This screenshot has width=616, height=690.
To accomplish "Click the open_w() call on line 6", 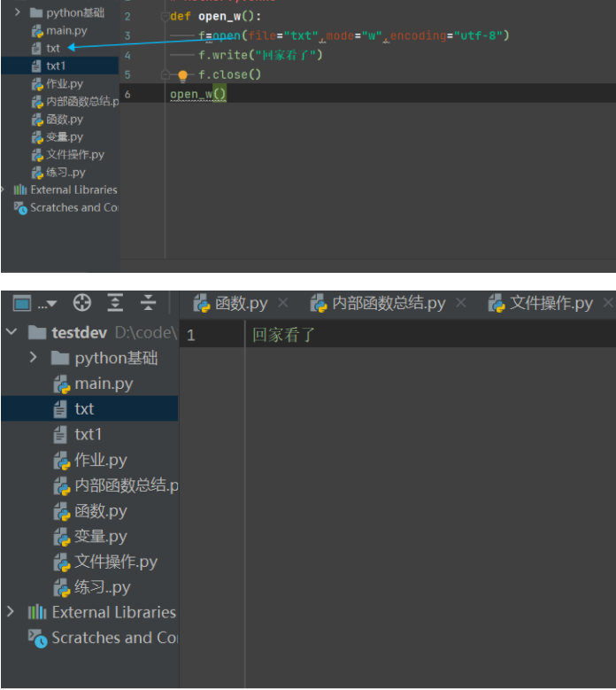I will [198, 94].
